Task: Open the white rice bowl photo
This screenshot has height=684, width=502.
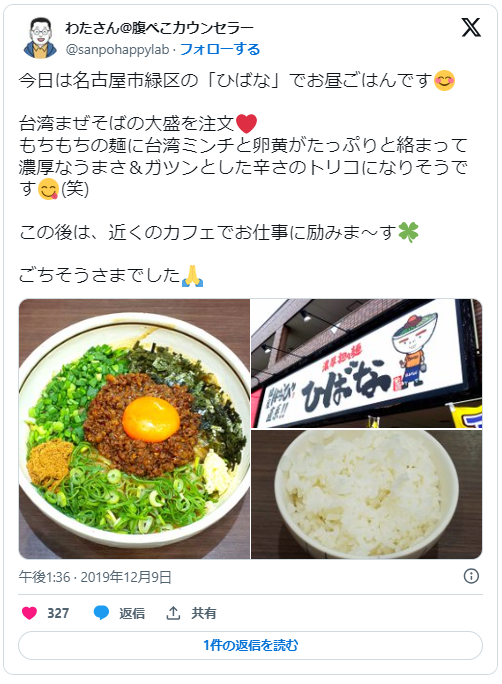Action: (x=367, y=494)
